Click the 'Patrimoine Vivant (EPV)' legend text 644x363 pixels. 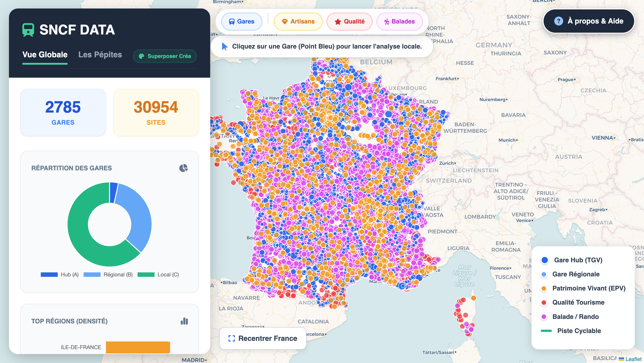(589, 288)
